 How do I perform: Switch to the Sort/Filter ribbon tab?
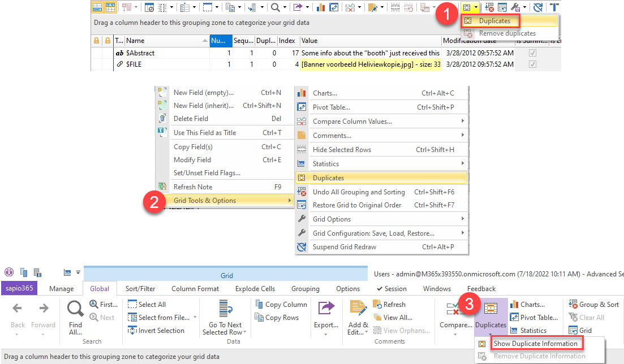coord(140,288)
